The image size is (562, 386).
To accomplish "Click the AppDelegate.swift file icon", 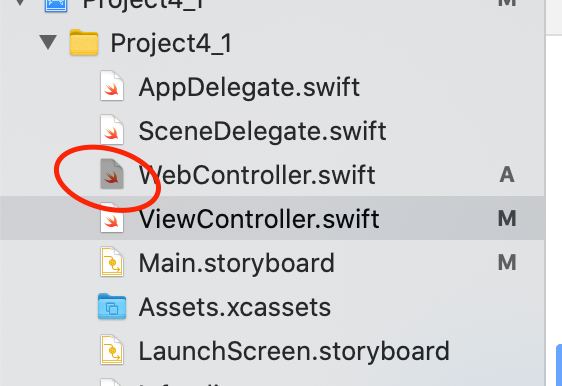I will point(112,86).
